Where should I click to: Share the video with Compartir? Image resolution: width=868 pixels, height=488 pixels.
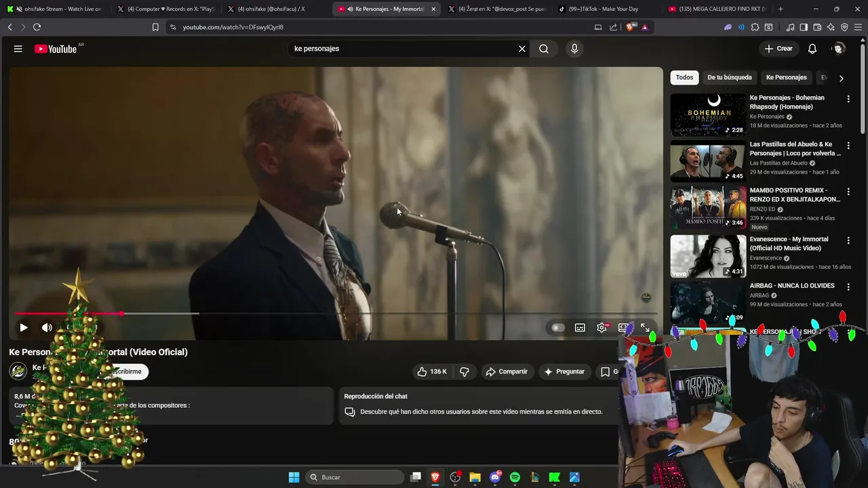tap(507, 371)
